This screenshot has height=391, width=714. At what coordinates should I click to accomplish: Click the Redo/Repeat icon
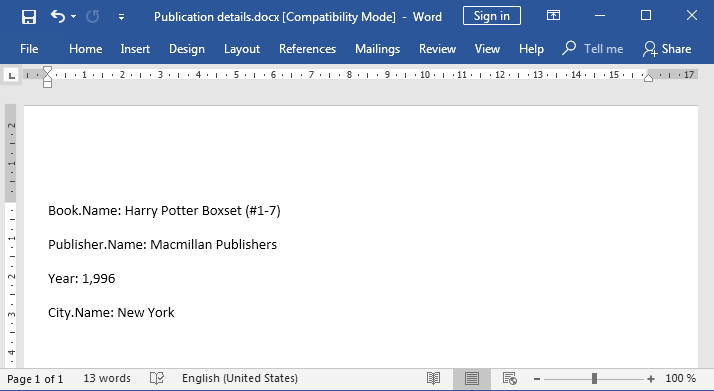pyautogui.click(x=92, y=17)
